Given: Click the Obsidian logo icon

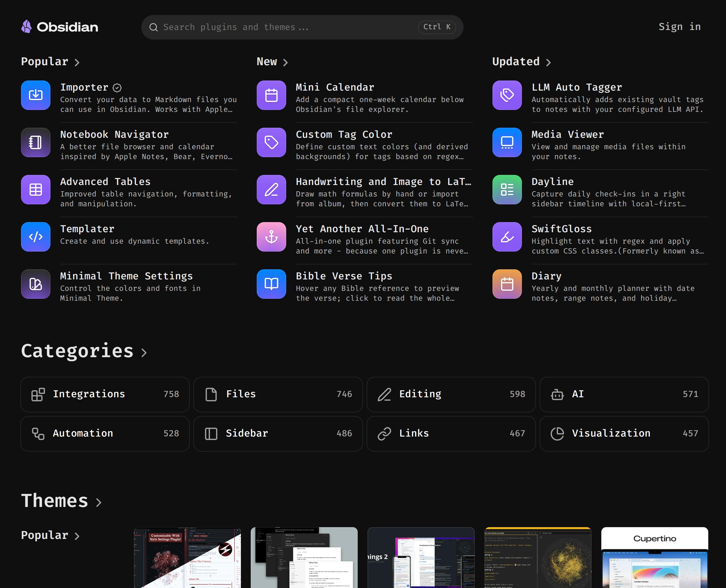Looking at the screenshot, I should (x=26, y=27).
